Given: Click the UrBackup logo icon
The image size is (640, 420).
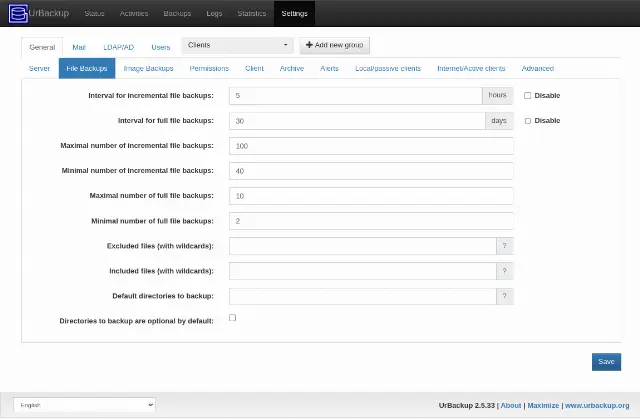Looking at the screenshot, I should (18, 13).
